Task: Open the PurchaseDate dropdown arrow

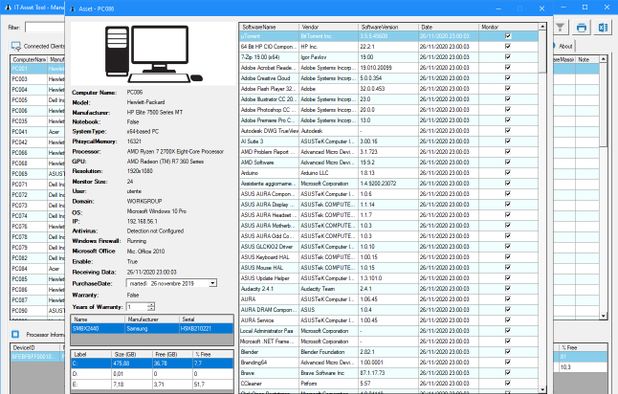Action: pos(213,283)
